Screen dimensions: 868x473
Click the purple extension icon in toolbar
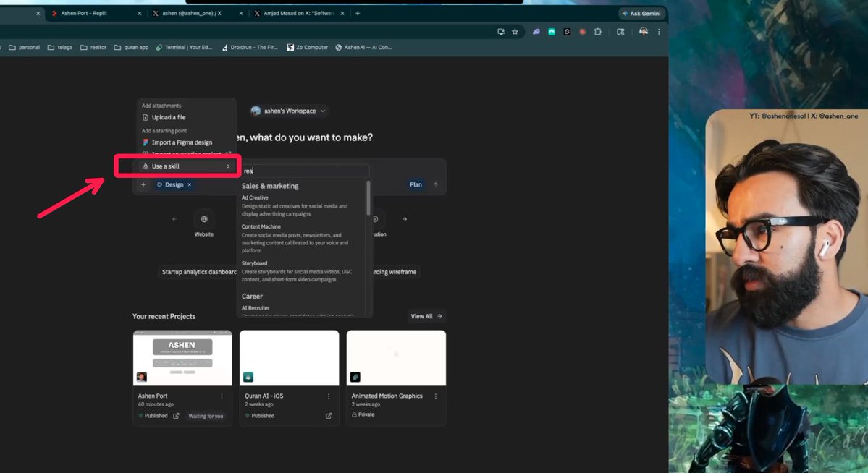pos(536,32)
